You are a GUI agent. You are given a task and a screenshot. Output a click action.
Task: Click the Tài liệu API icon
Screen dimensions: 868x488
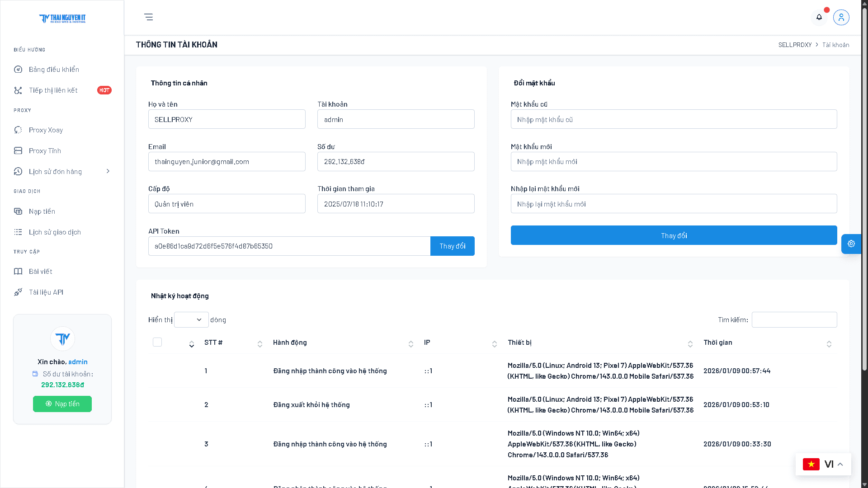pos(18,292)
